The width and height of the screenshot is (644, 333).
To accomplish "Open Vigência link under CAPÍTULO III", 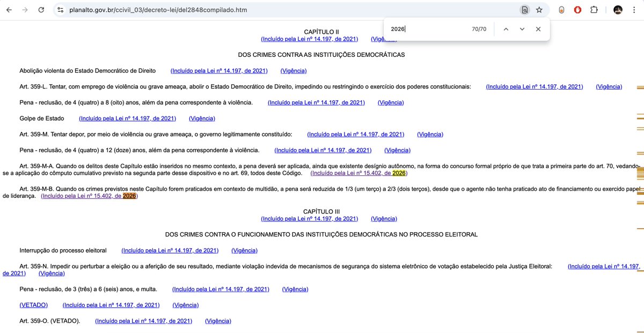I will click(384, 219).
